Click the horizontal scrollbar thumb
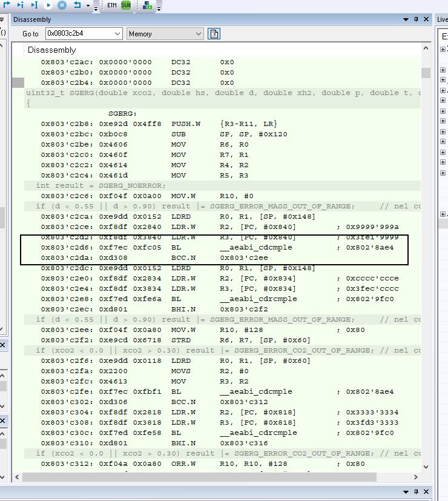 click(199, 477)
